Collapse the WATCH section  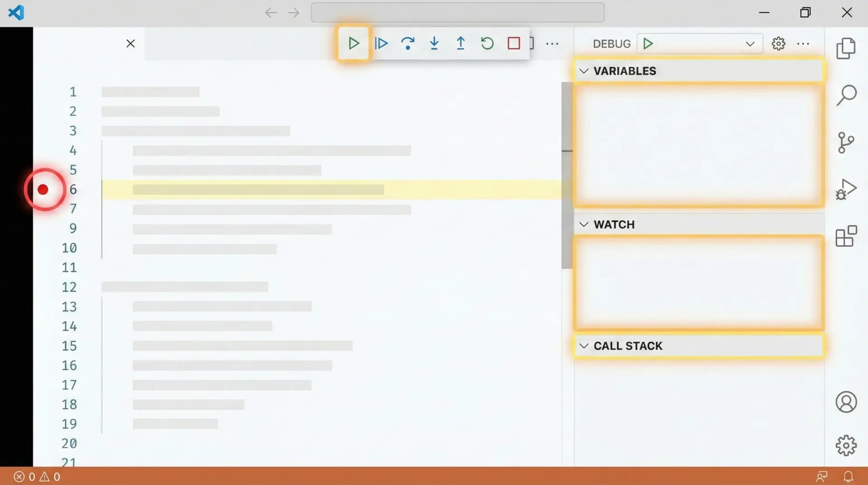coord(584,224)
